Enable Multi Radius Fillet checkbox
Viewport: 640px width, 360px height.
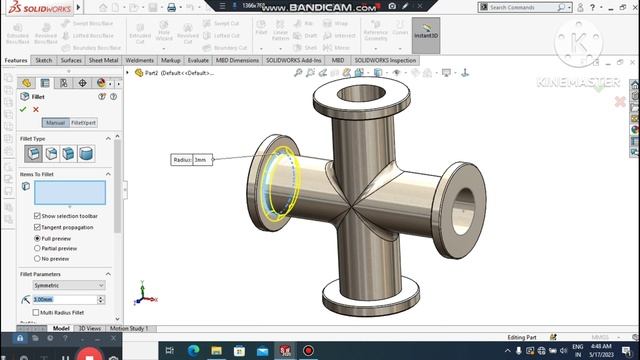[36, 312]
